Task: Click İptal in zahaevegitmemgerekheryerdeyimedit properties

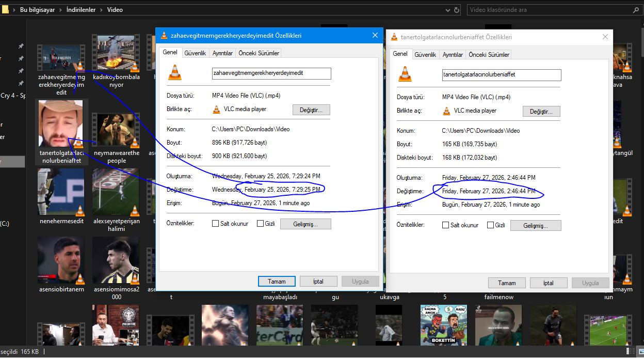Action: click(318, 282)
